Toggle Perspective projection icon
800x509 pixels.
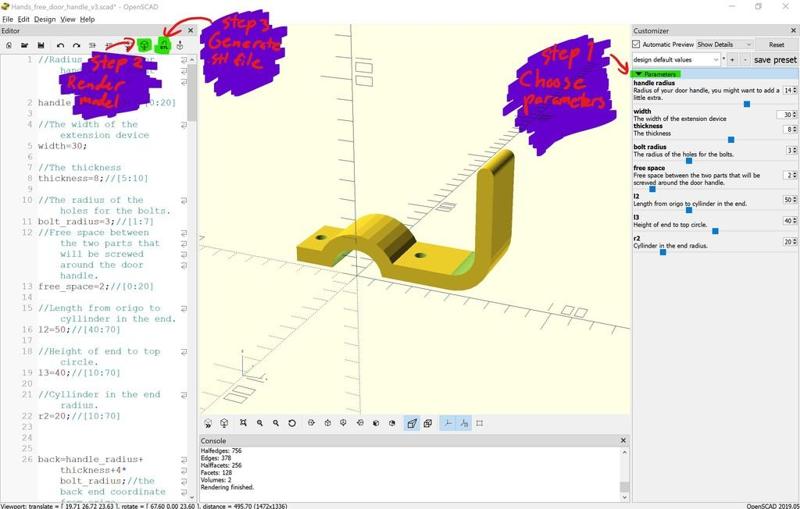412,423
